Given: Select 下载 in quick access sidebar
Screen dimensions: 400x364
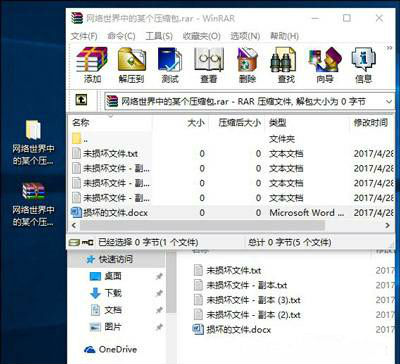Looking at the screenshot, I should pyautogui.click(x=113, y=293).
